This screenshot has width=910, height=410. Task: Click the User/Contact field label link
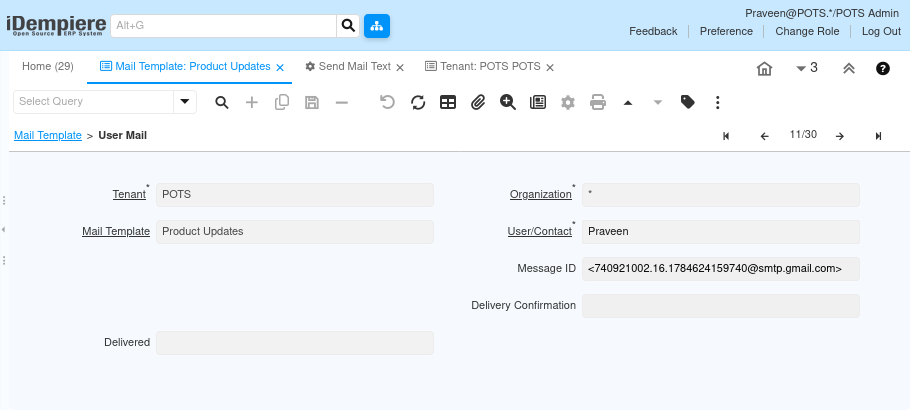(540, 231)
